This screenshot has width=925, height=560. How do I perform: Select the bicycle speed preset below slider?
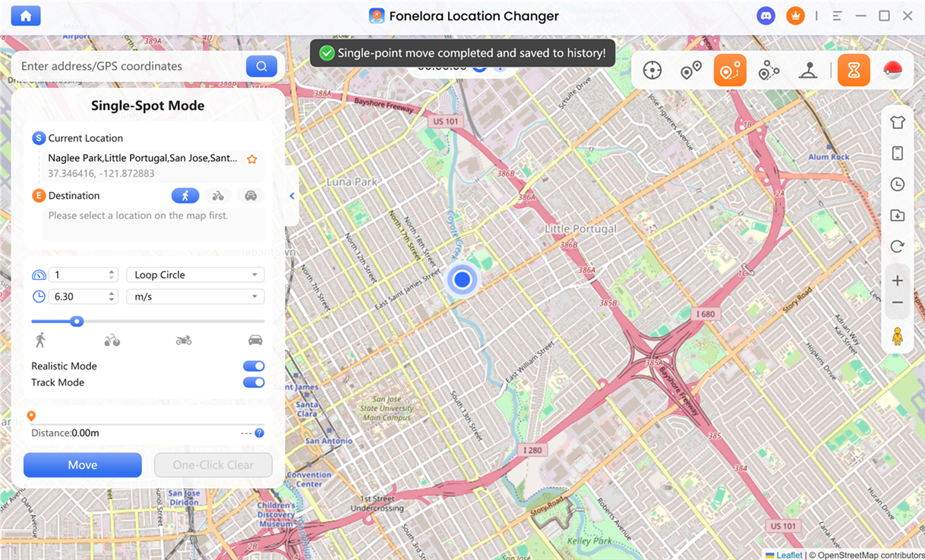click(x=112, y=340)
